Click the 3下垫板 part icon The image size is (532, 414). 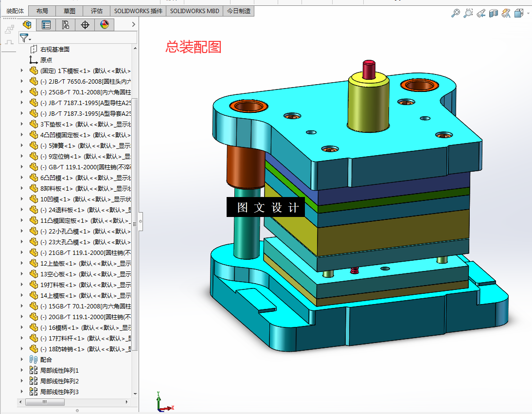click(x=34, y=124)
